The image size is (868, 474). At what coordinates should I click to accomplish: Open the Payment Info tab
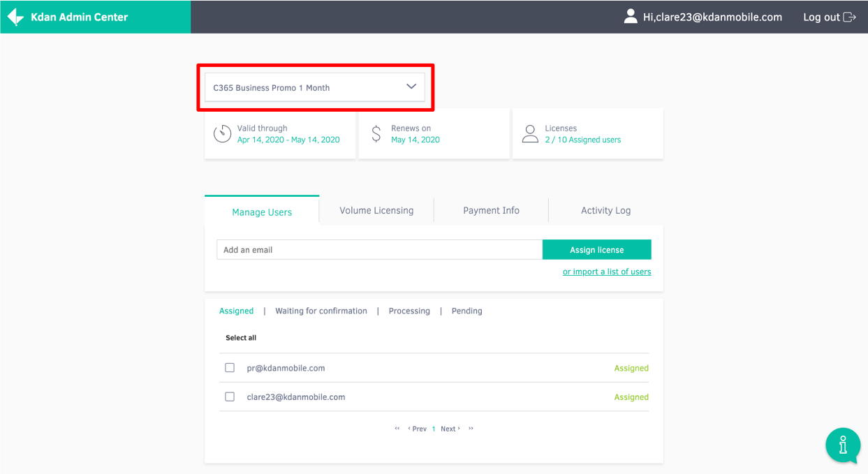pos(491,210)
